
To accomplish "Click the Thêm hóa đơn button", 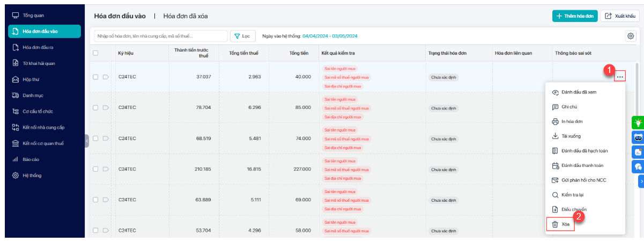I will (x=575, y=16).
